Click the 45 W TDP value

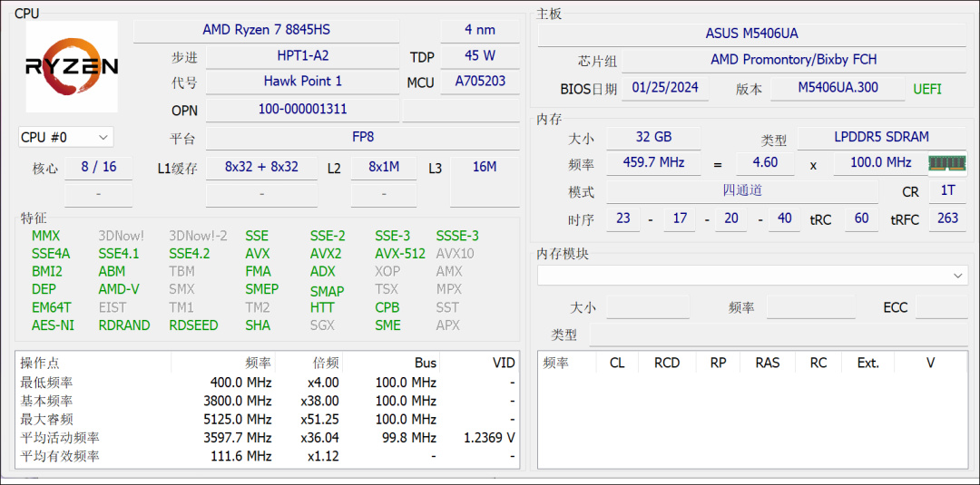[x=479, y=56]
